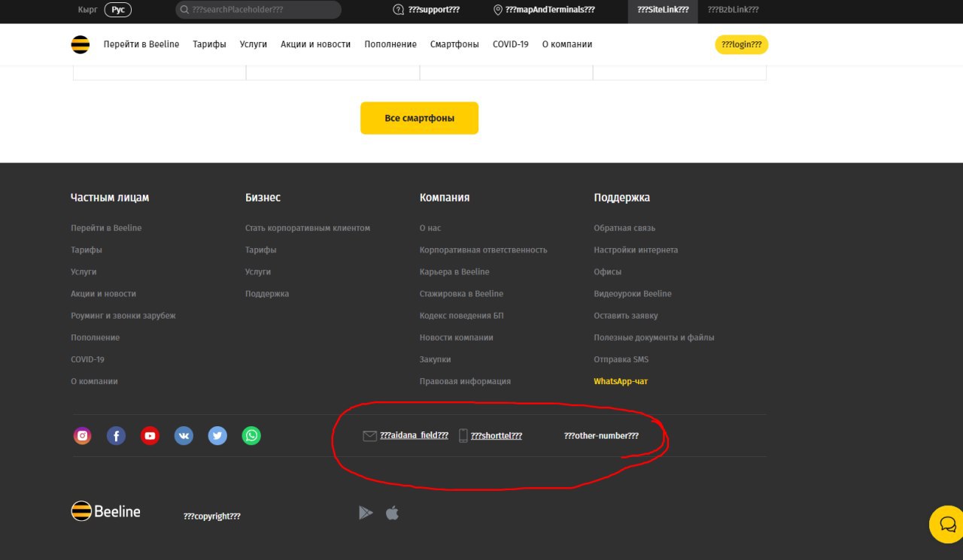Open Настройки интернета link
963x560 pixels.
(636, 250)
